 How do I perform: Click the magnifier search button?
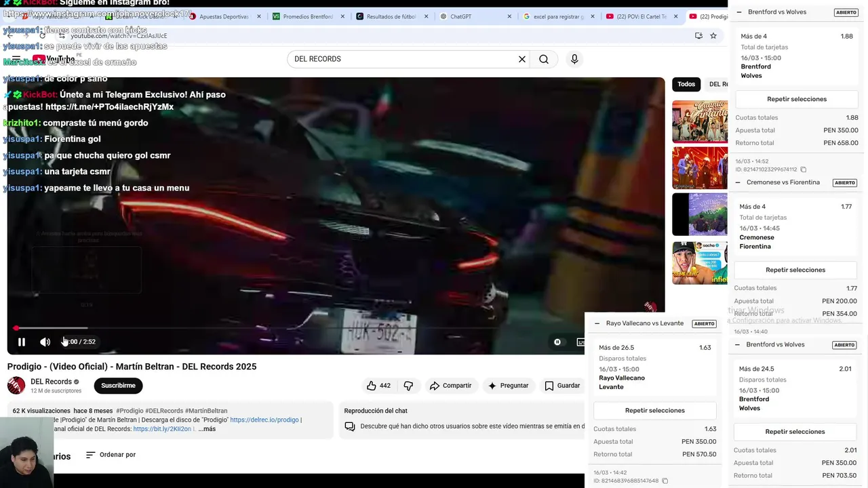[x=544, y=59]
